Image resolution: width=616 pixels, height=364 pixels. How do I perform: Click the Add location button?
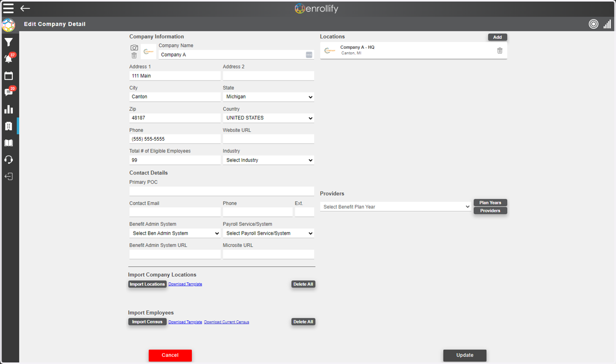point(497,37)
